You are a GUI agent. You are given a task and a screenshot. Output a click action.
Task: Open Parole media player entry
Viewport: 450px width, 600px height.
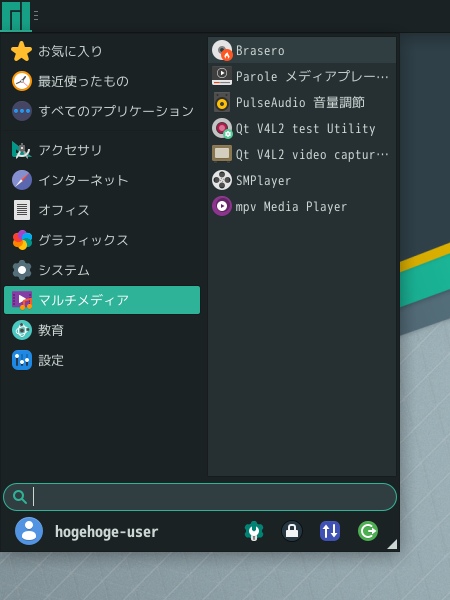(x=302, y=77)
